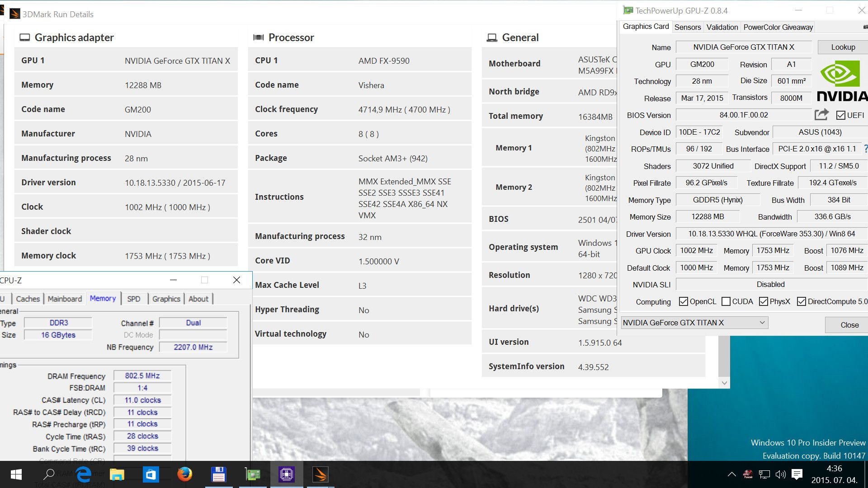Image resolution: width=868 pixels, height=488 pixels.
Task: Toggle the PhysX checkbox
Action: (x=764, y=301)
